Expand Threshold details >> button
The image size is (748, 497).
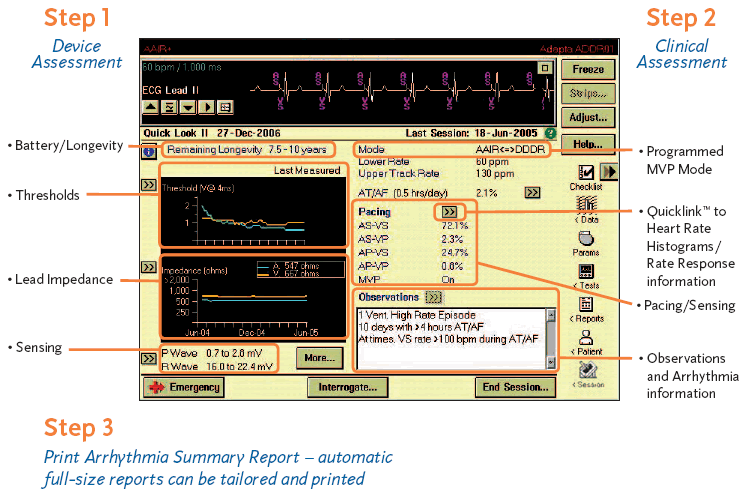(x=148, y=185)
